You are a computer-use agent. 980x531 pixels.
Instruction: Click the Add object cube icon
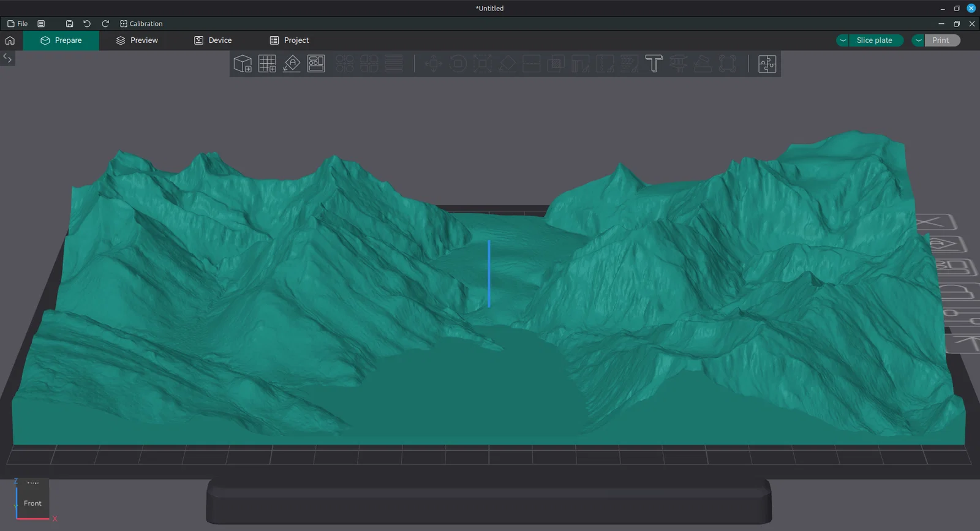tap(243, 64)
